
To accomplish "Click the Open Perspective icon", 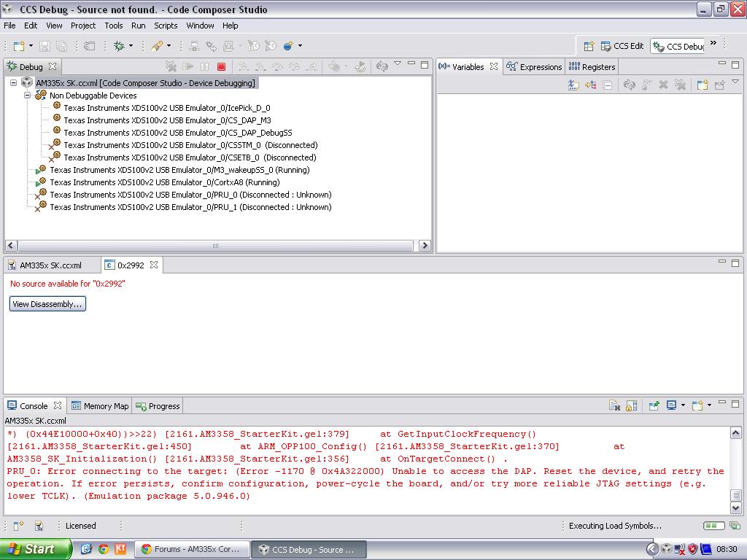I will 589,46.
